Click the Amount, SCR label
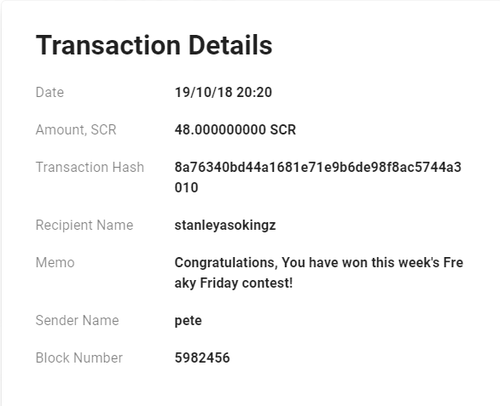Image resolution: width=500 pixels, height=406 pixels. pos(76,130)
